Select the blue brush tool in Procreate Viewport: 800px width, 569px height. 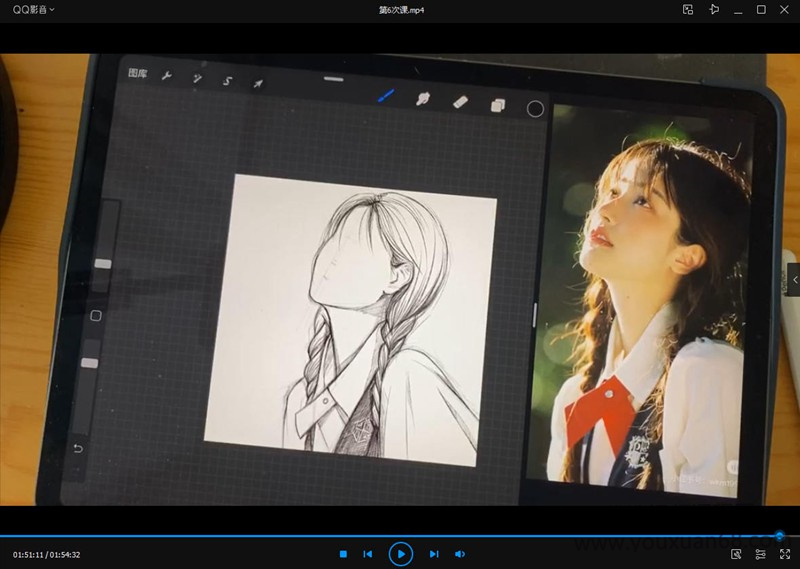click(386, 97)
